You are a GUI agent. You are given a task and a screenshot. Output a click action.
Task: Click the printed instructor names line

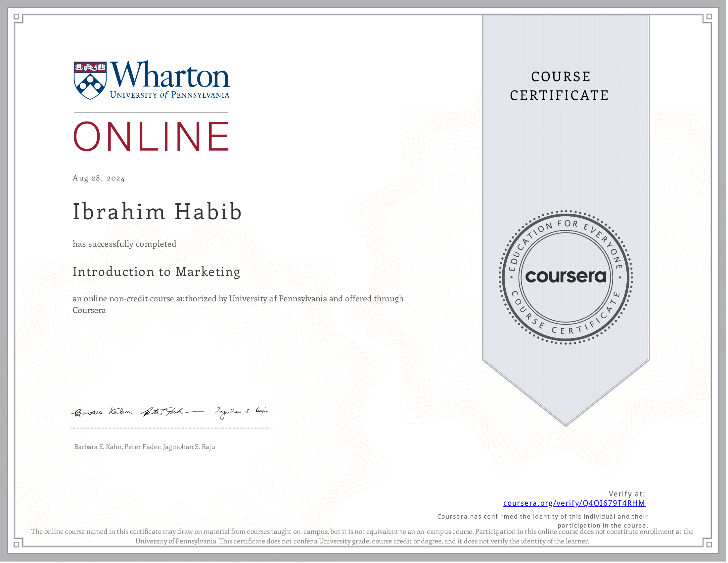pos(145,447)
